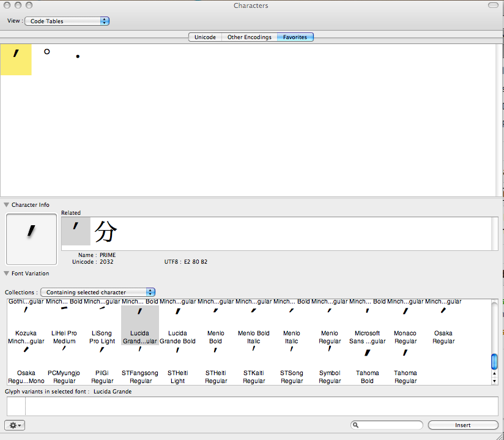Select the prime character in favorites

click(16, 59)
